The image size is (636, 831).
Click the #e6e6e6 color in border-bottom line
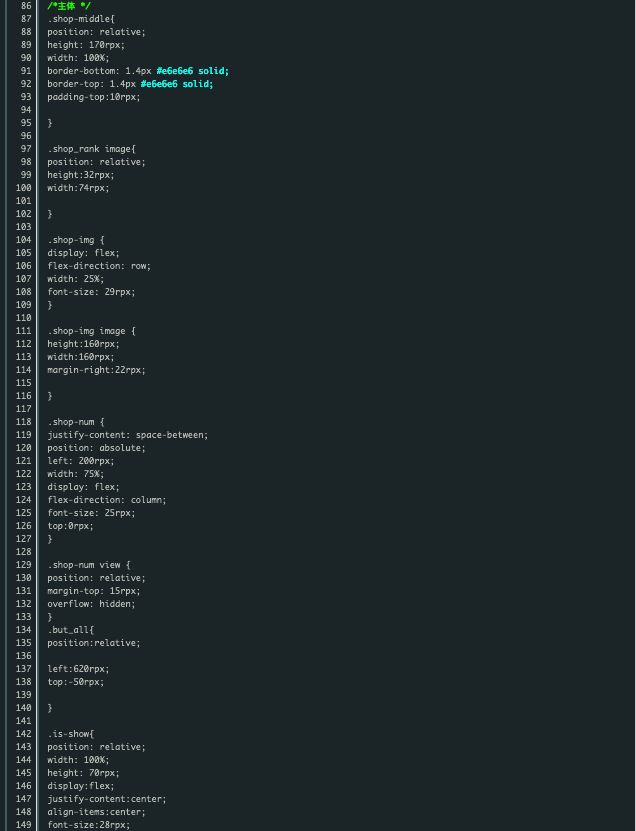[x=177, y=71]
